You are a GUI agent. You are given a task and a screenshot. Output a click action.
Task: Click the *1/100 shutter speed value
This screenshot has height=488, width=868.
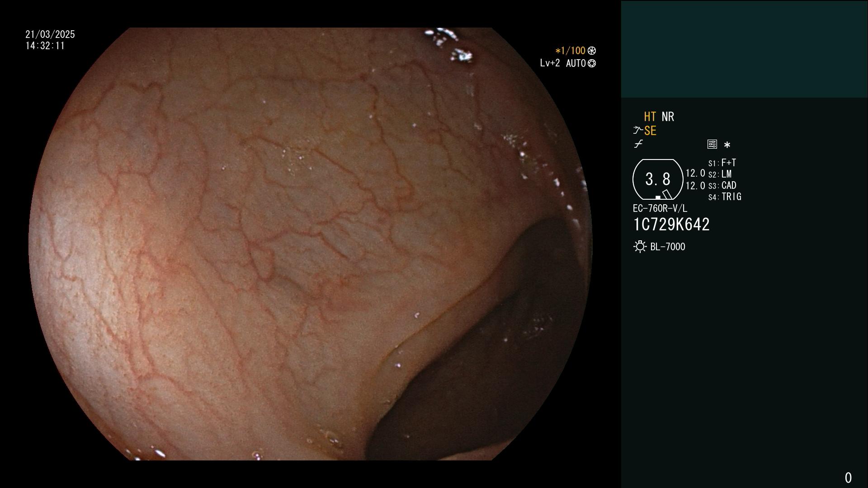click(x=570, y=51)
